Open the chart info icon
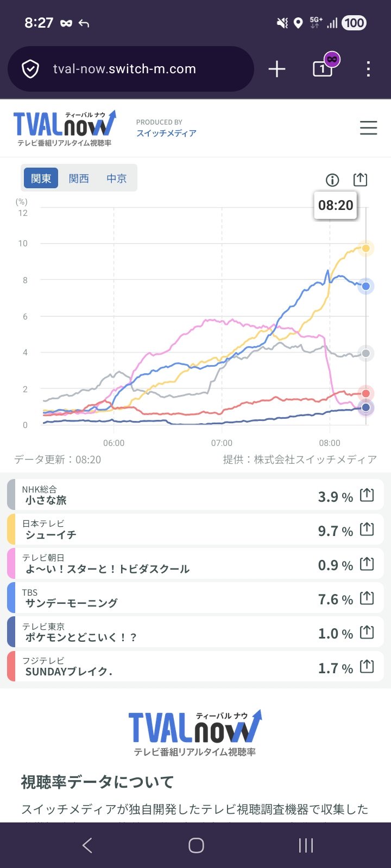The width and height of the screenshot is (391, 868). pyautogui.click(x=332, y=180)
